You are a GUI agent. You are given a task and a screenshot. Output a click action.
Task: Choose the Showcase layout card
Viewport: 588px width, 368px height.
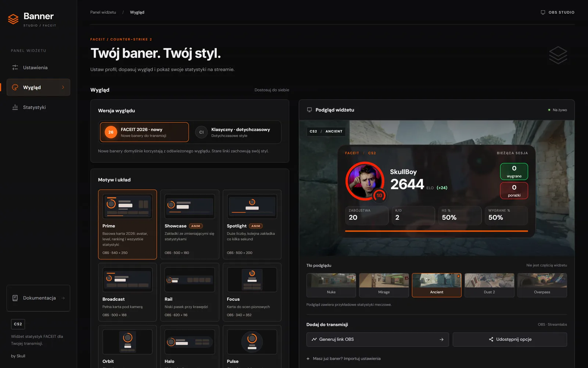[190, 224]
